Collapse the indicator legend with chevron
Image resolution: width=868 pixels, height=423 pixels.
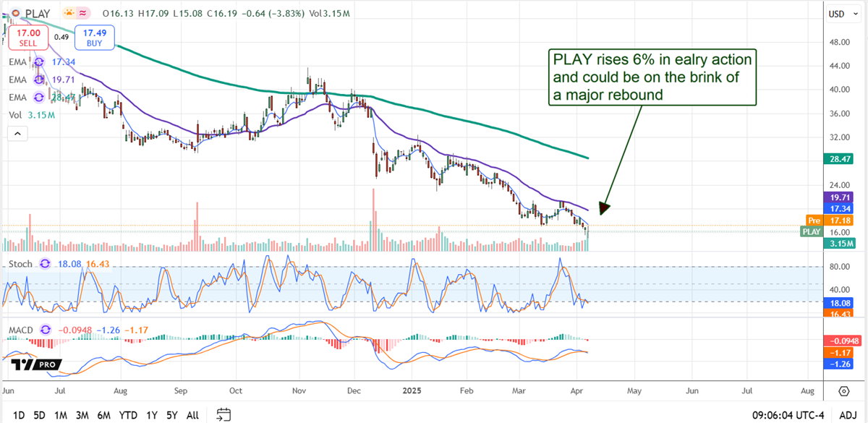click(16, 133)
